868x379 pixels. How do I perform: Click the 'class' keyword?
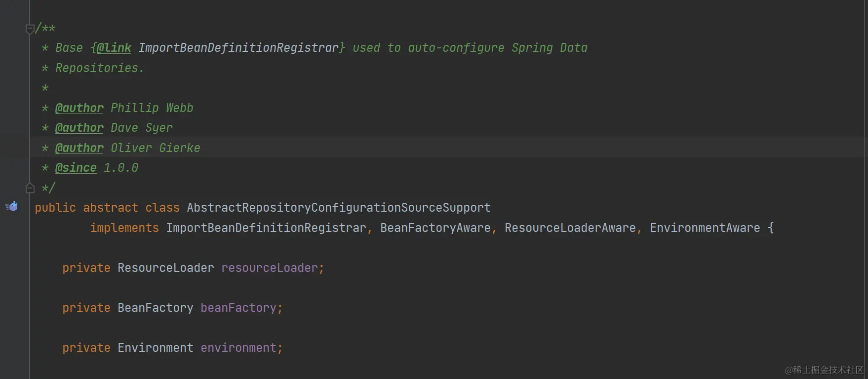(162, 208)
